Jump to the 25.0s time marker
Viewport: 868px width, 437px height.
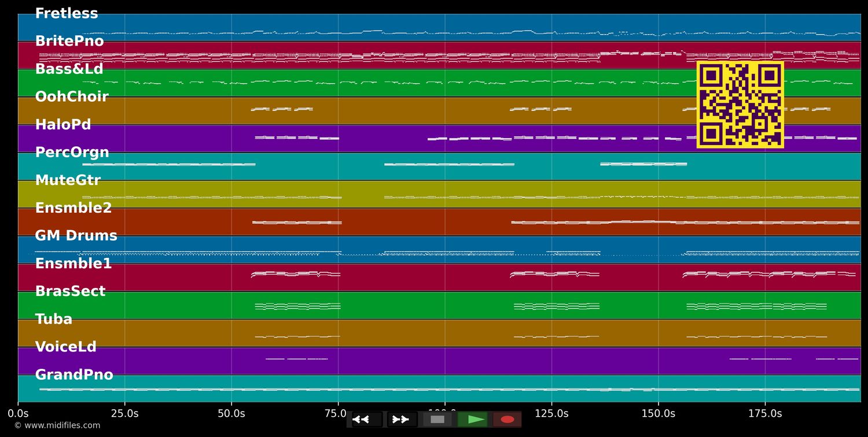[124, 413]
